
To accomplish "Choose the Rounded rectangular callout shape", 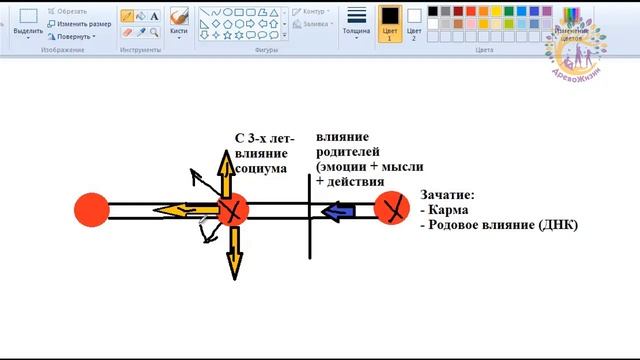I will click(x=251, y=35).
